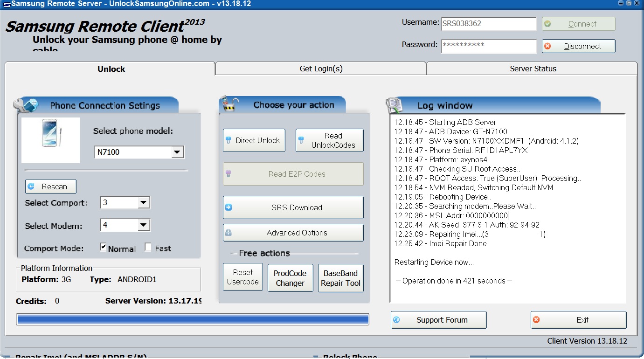644x359 pixels.
Task: Click the 'Credits: 0' value
Action: coord(37,301)
